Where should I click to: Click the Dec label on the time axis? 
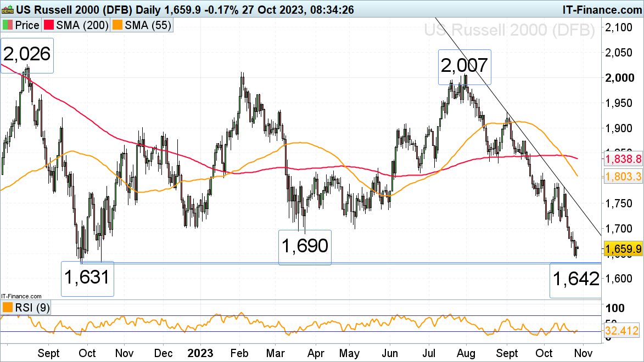[163, 353]
